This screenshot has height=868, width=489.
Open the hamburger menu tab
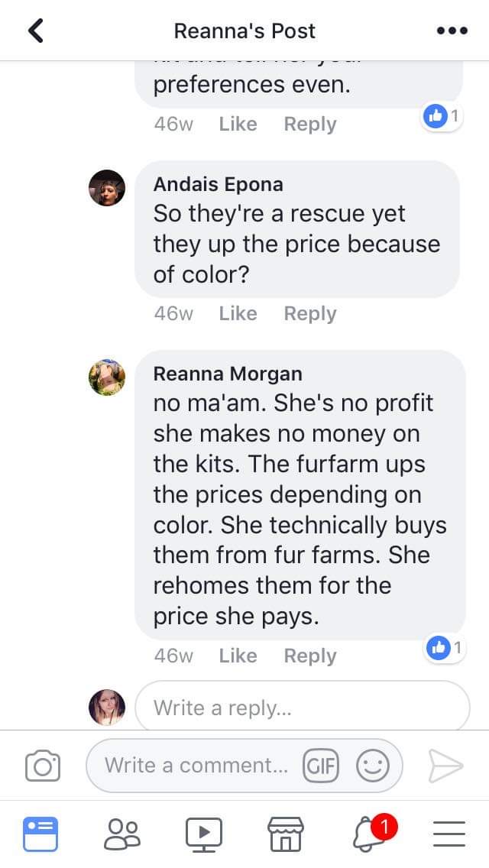[x=449, y=834]
